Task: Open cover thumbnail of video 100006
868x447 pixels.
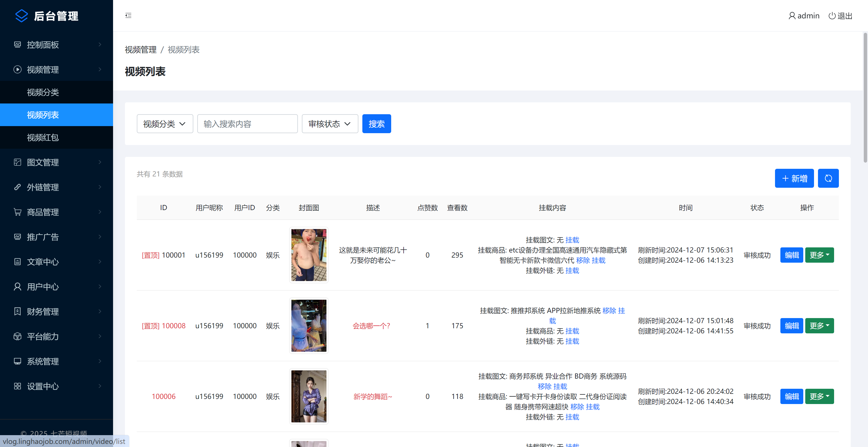Action: tap(309, 396)
